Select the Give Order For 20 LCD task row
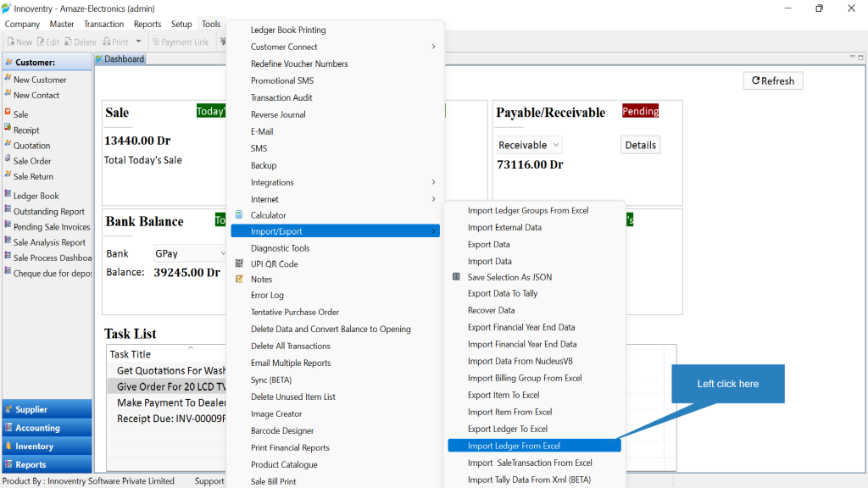This screenshot has height=488, width=868. (167, 386)
